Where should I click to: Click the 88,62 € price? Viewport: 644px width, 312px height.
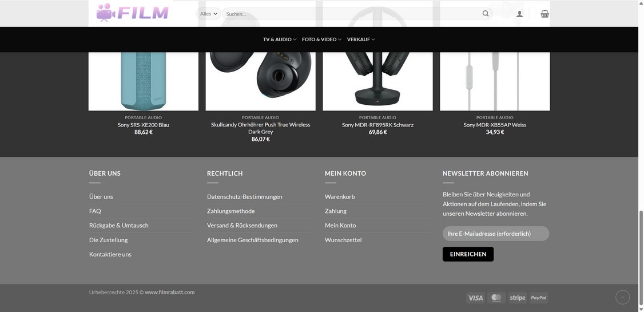144,132
